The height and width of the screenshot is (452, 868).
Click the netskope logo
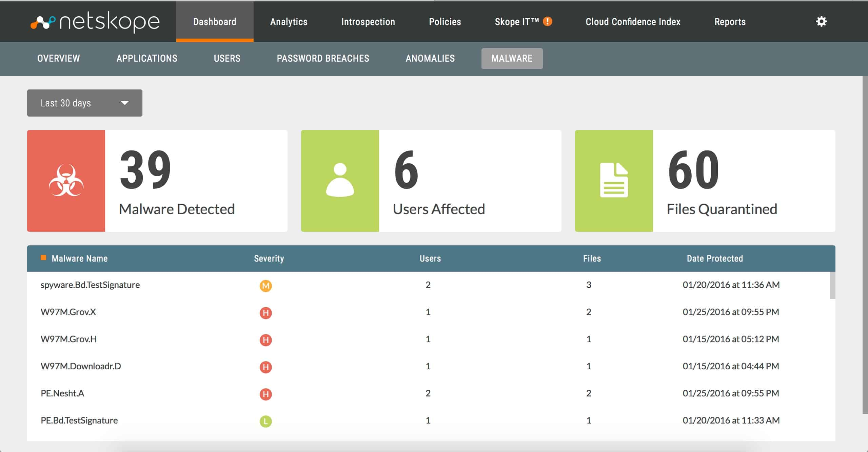pyautogui.click(x=95, y=22)
